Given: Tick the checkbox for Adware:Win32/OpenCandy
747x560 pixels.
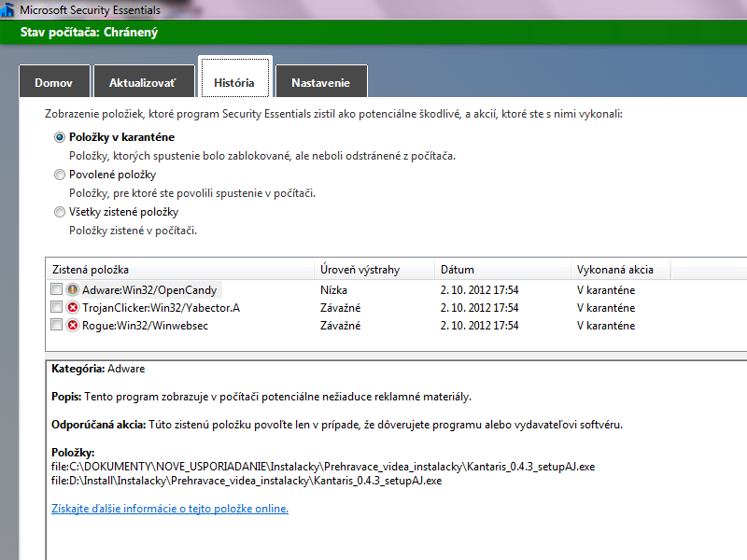Looking at the screenshot, I should [x=57, y=289].
